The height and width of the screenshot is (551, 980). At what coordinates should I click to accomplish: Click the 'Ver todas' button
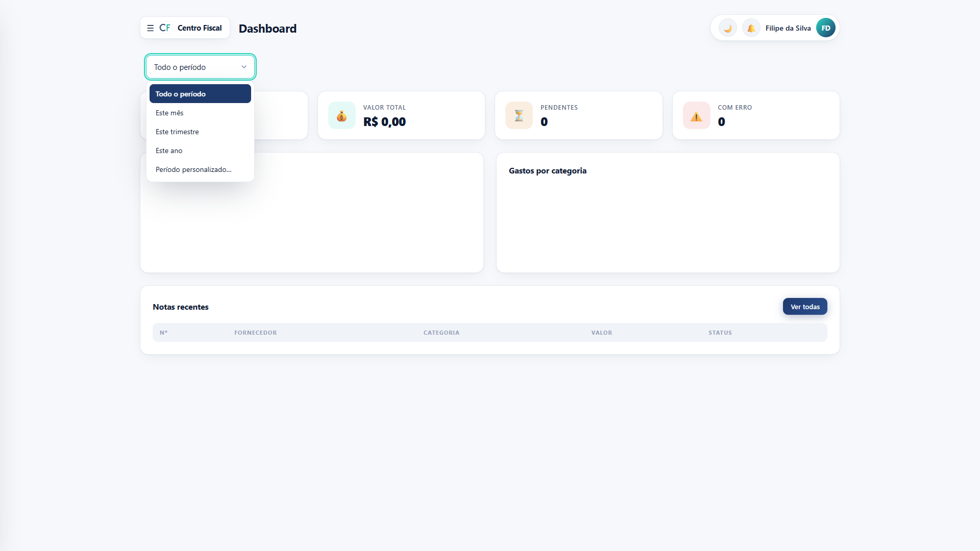[x=805, y=307]
